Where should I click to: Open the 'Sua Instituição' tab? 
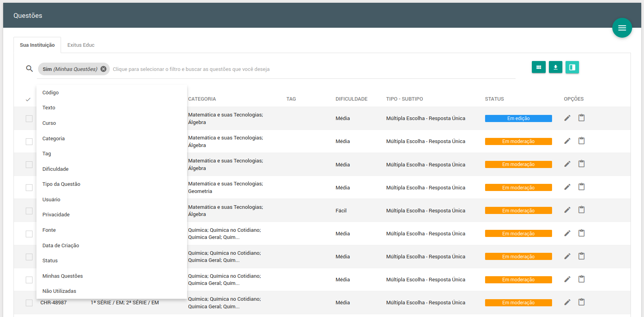click(x=37, y=45)
